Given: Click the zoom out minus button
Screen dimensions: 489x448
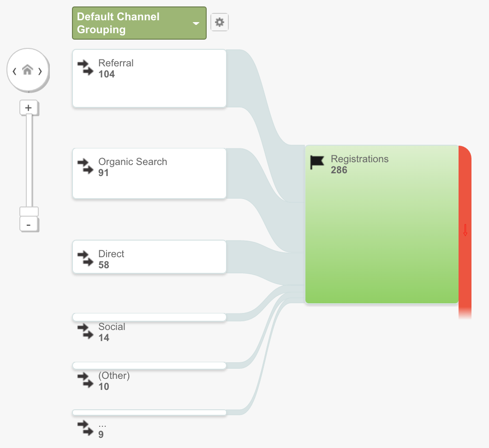Looking at the screenshot, I should (29, 224).
